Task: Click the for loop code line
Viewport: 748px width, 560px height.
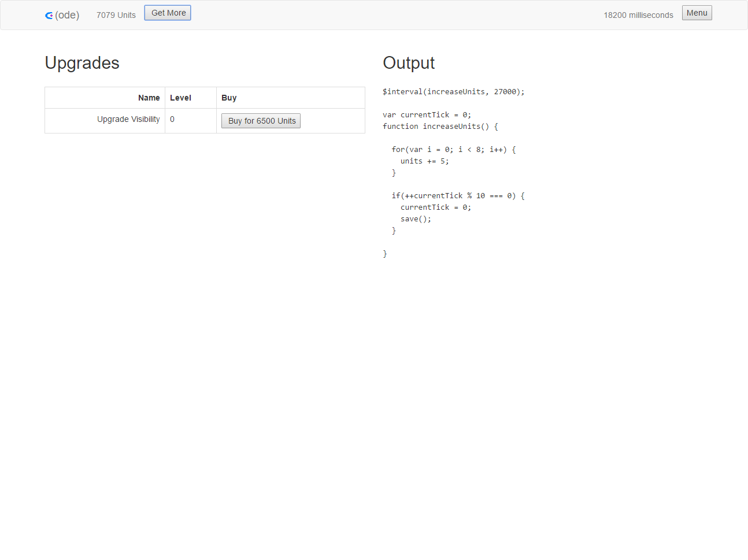Action: pyautogui.click(x=454, y=150)
